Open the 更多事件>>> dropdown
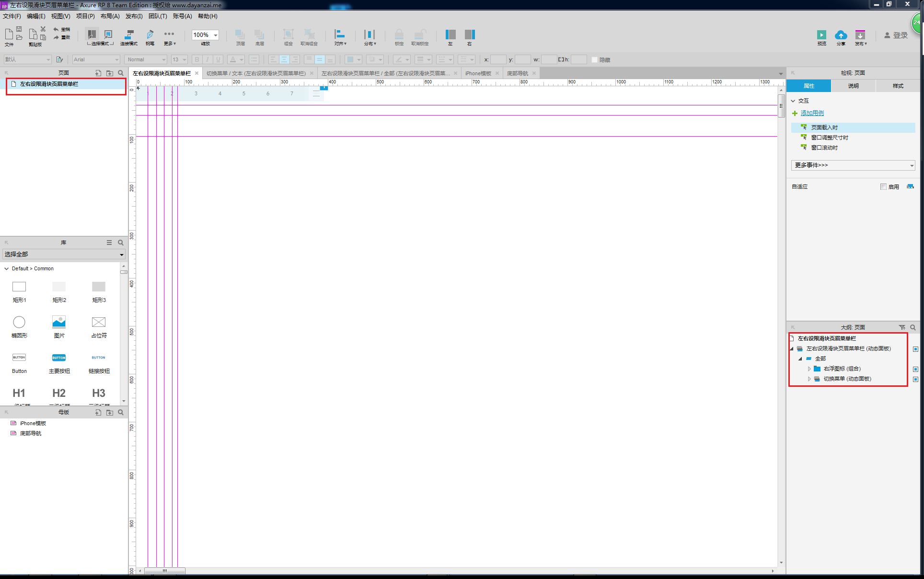This screenshot has width=924, height=579. pyautogui.click(x=853, y=165)
